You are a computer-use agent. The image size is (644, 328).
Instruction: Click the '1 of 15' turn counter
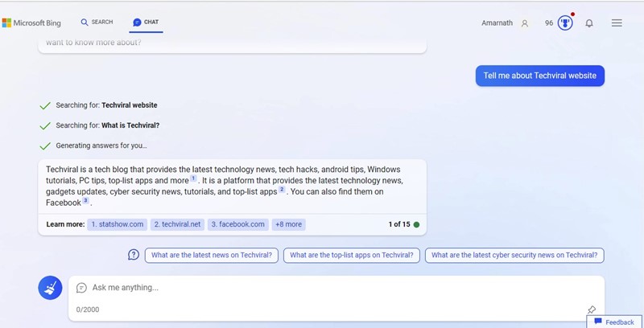coord(399,224)
